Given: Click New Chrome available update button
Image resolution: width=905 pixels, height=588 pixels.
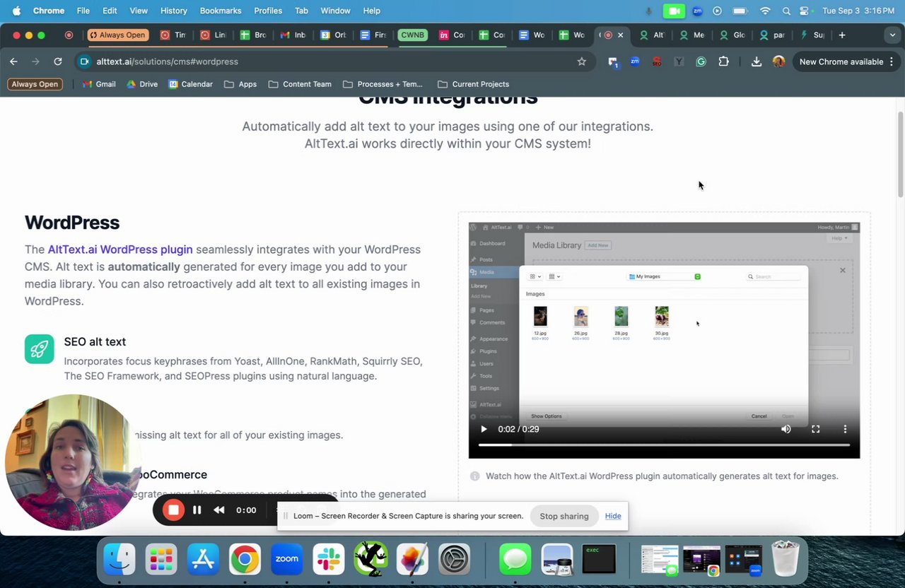Looking at the screenshot, I should pos(846,61).
